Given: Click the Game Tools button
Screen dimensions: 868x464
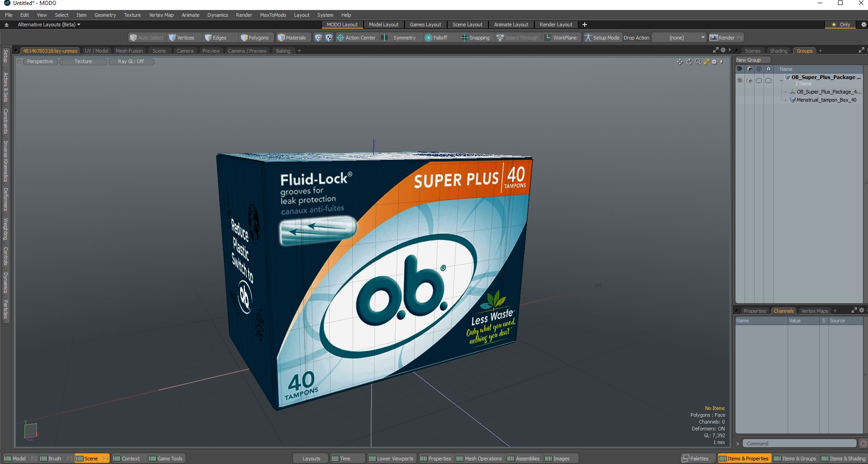Looking at the screenshot, I should (x=166, y=459).
